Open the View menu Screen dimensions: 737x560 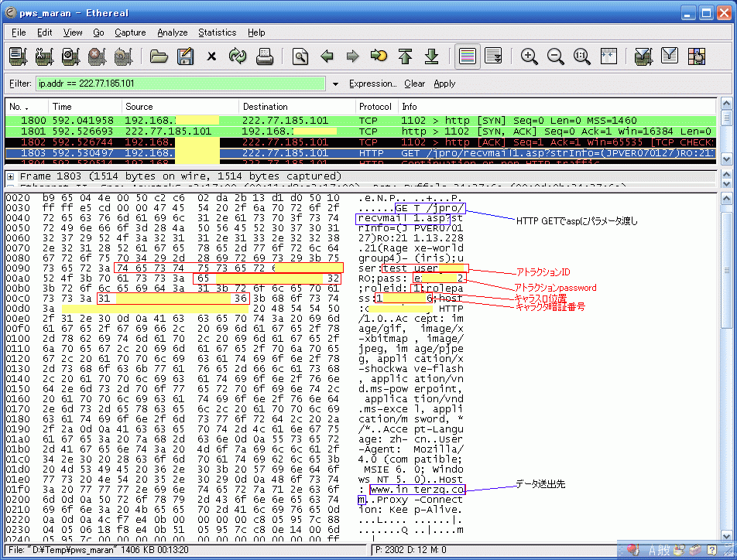pos(73,32)
